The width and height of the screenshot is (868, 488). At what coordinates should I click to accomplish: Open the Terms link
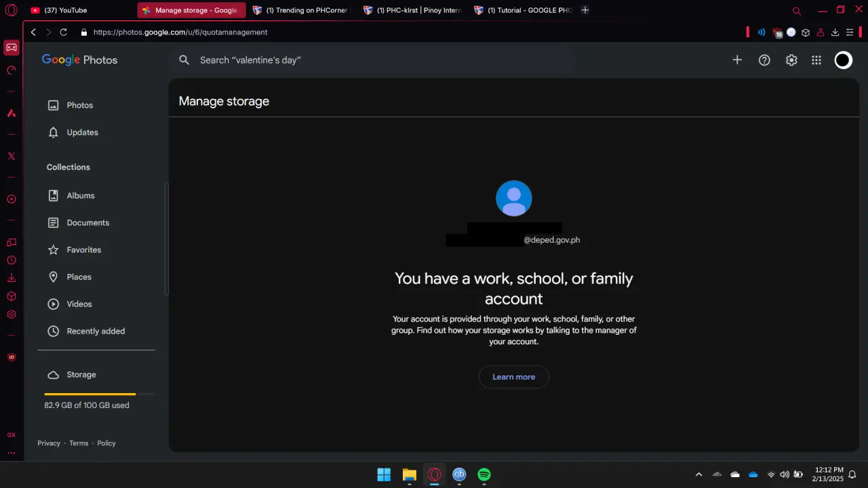coord(79,443)
